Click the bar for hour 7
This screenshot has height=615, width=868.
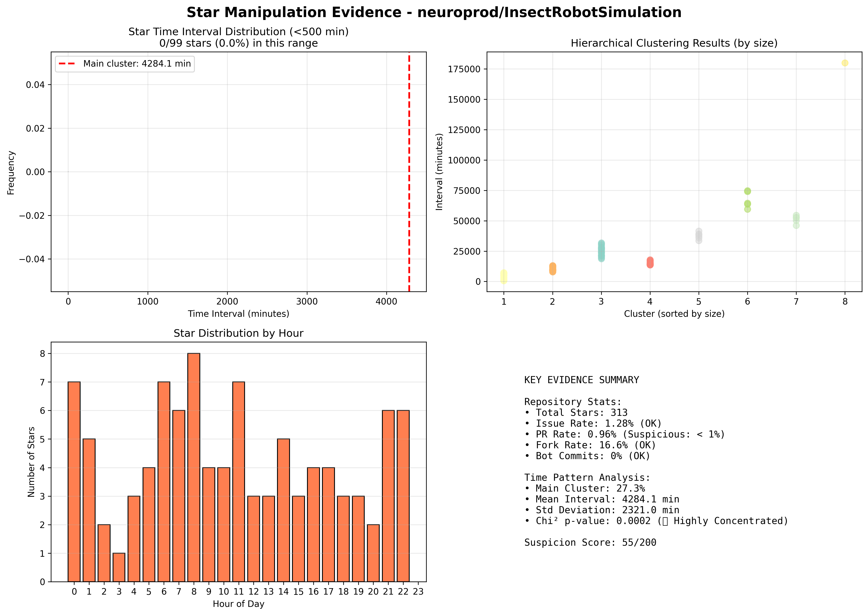(179, 496)
